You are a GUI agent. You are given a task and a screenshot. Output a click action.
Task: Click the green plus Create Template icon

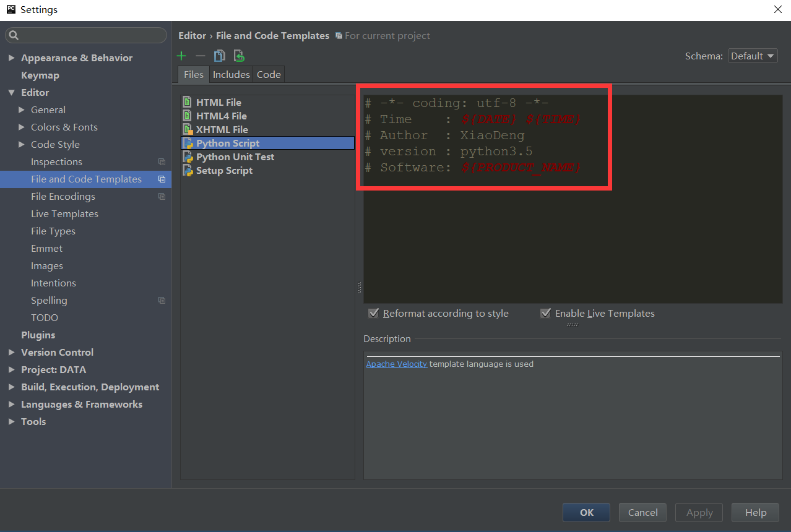[181, 56]
